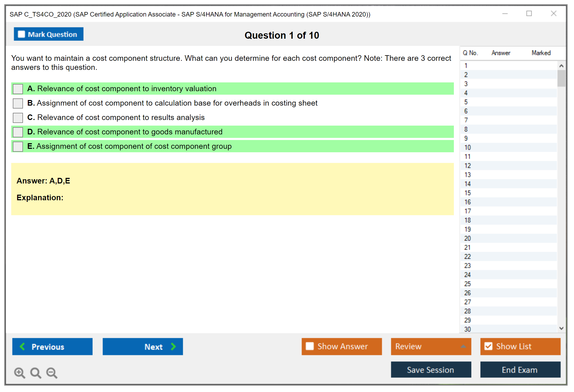Select option E cost component group checkbox
The image size is (574, 392).
point(18,146)
